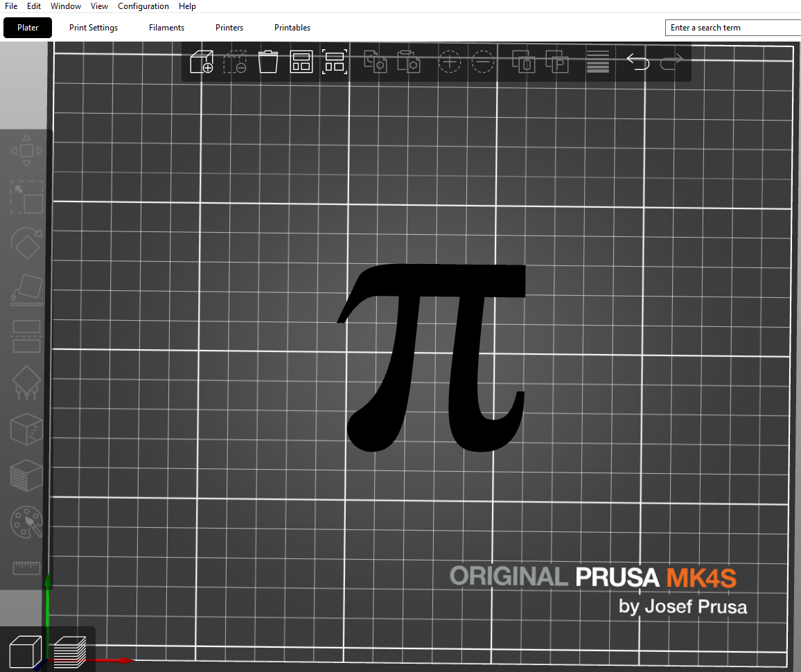Click the Add instance plus icon
Viewport: 801px width, 672px height.
[450, 62]
